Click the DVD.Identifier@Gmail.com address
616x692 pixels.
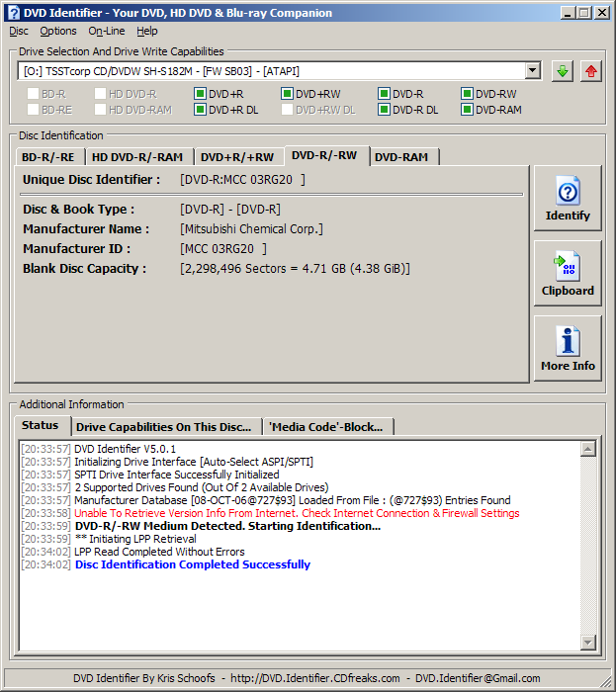(x=478, y=678)
